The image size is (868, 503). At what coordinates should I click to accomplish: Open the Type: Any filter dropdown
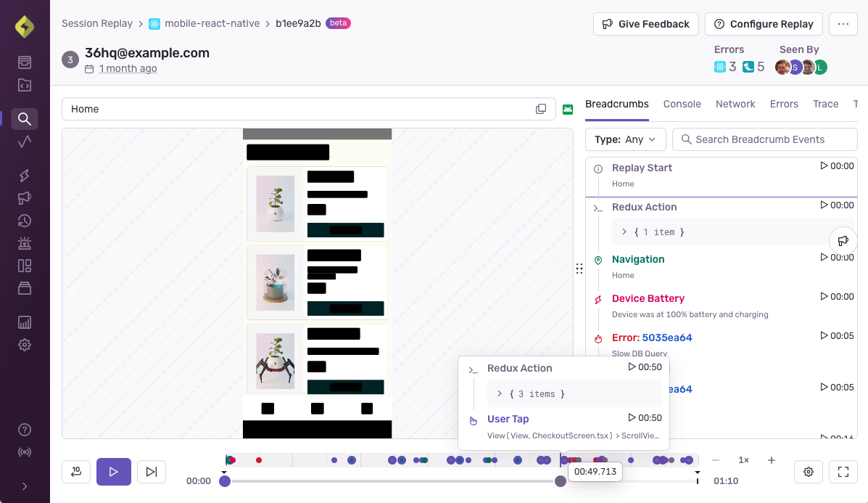point(626,139)
